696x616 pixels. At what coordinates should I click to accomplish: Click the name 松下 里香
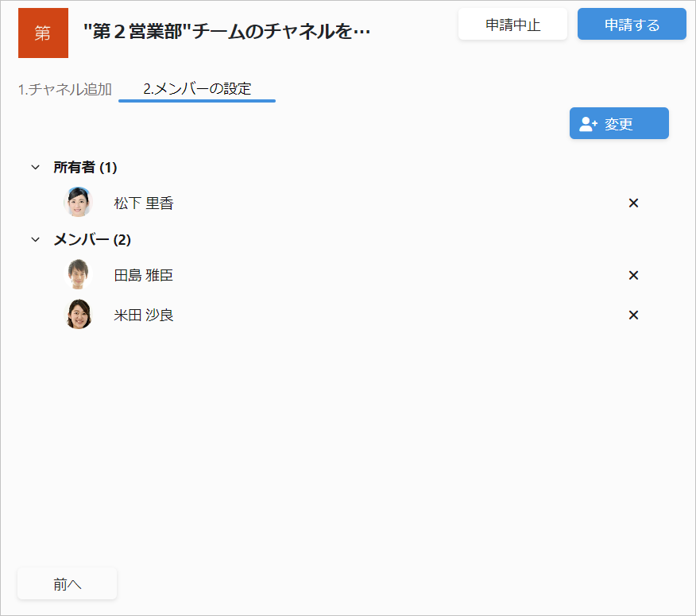[x=143, y=203]
